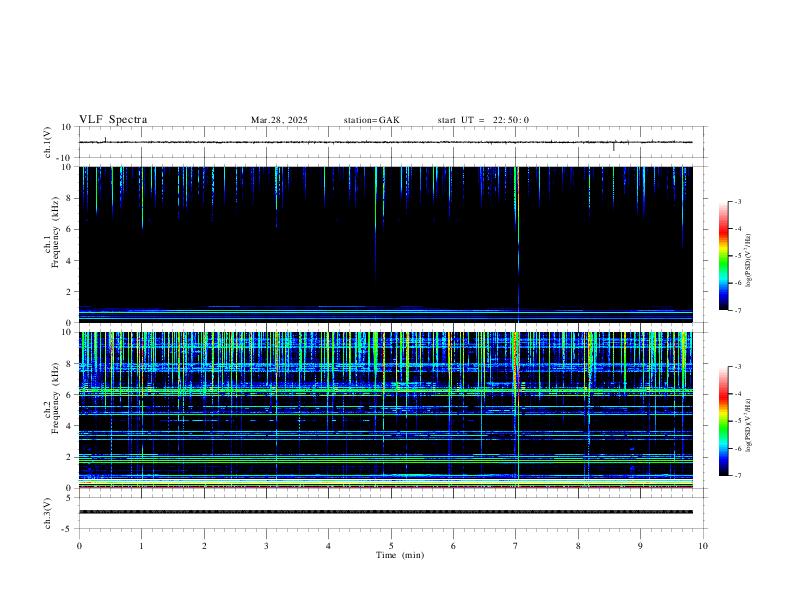Click the "-4" tick on ch.2 colorbar
Screen dimensions: 792x612
coord(737,394)
